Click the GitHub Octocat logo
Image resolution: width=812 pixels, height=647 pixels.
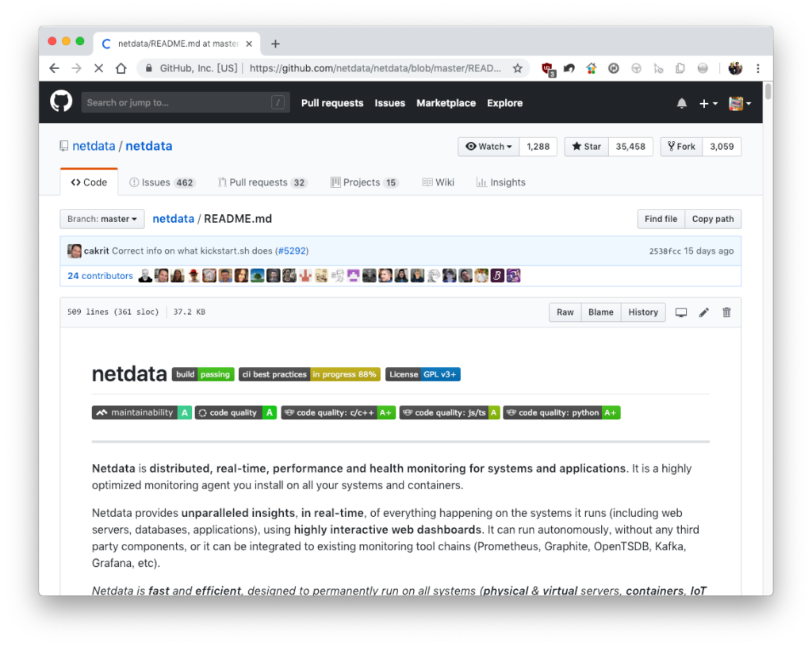(61, 101)
